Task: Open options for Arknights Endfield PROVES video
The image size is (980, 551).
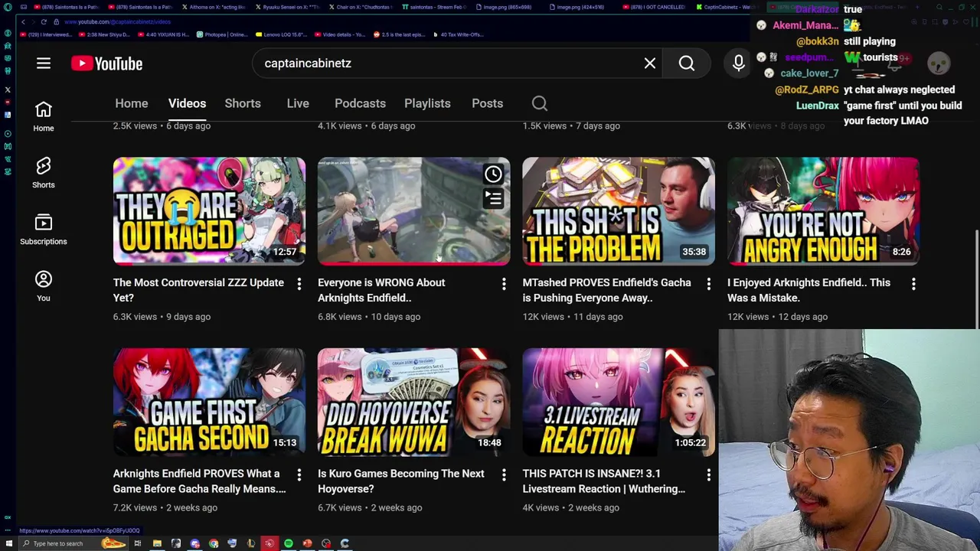Action: (x=299, y=475)
